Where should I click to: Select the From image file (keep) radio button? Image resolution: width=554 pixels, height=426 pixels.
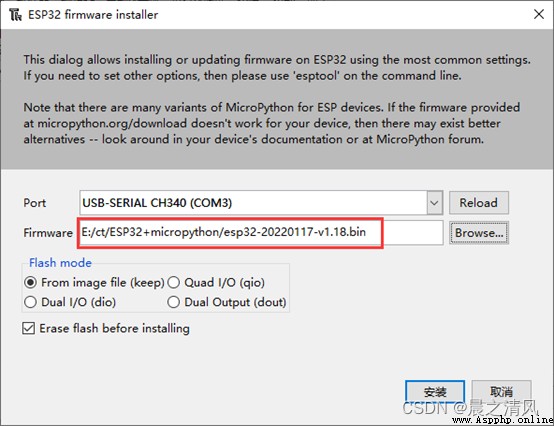(31, 283)
